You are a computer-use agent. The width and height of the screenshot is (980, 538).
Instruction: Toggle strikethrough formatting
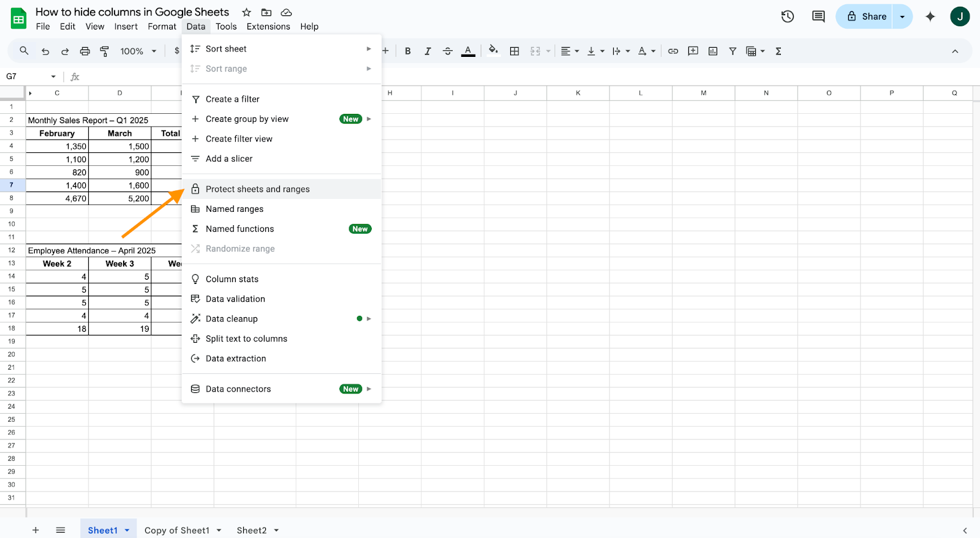pyautogui.click(x=448, y=51)
